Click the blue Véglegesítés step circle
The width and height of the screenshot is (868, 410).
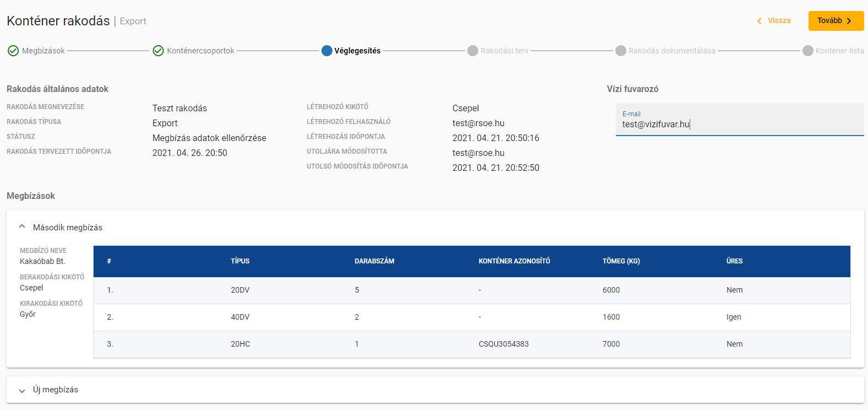pos(326,51)
